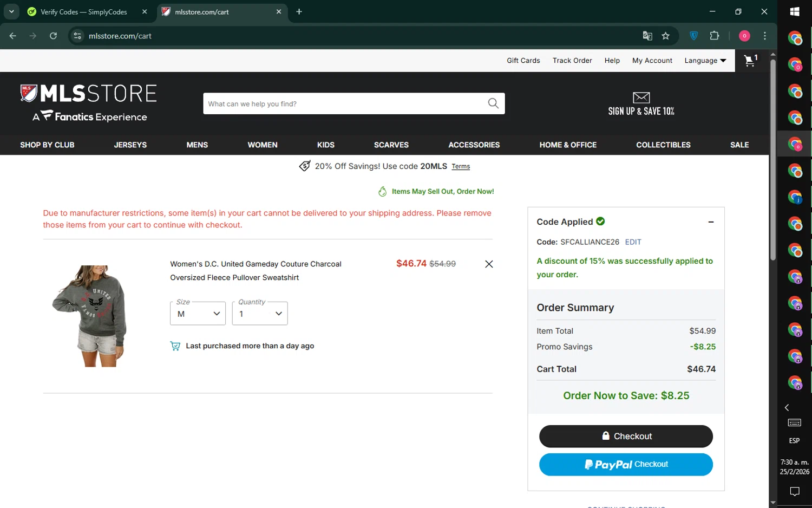Reload the page

pyautogui.click(x=53, y=36)
